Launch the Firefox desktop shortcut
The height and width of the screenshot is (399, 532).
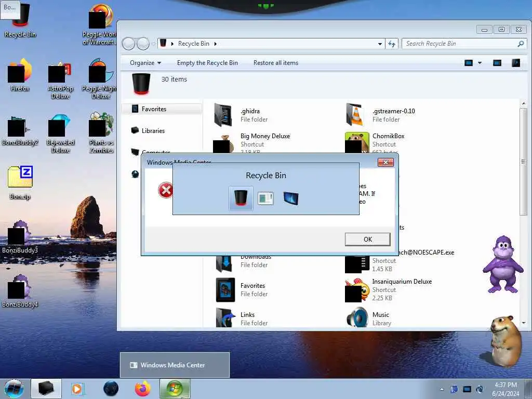point(20,75)
